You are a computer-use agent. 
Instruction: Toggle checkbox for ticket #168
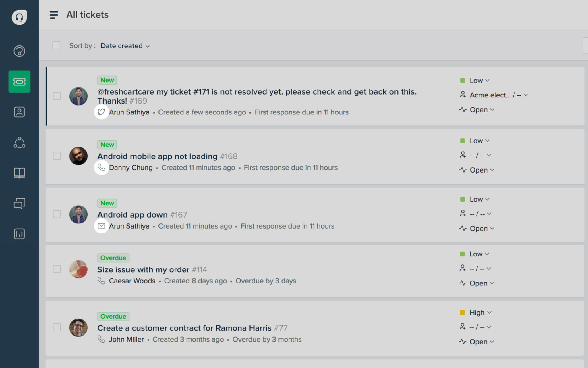(x=57, y=156)
